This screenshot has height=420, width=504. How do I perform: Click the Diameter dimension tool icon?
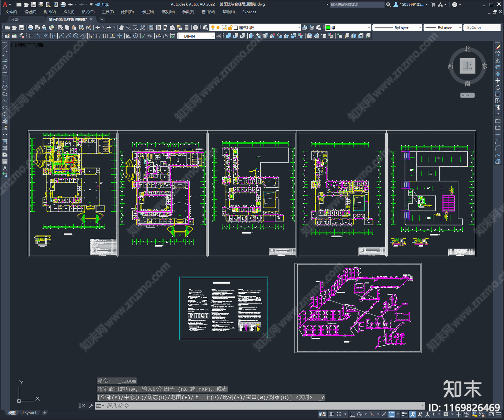(76, 36)
